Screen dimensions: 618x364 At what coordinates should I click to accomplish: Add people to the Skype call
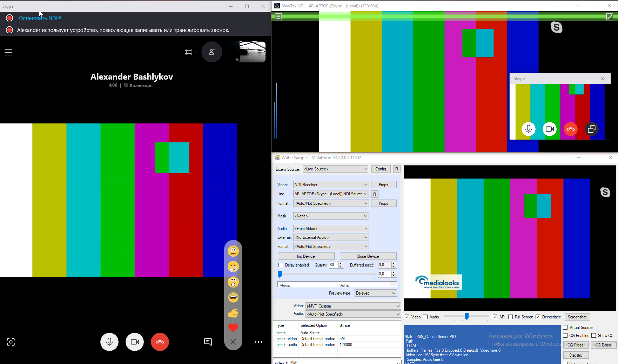coord(212,52)
